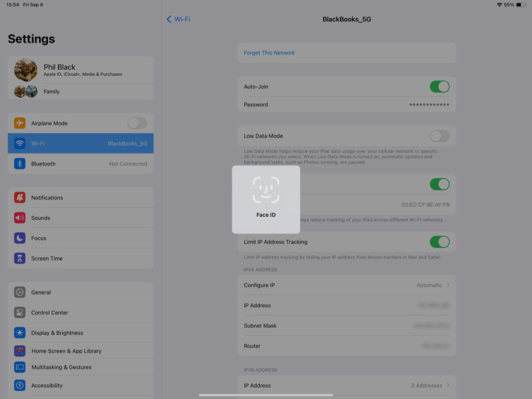The image size is (532, 399).
Task: Tap the 13:54 clock in status bar
Action: click(x=13, y=5)
